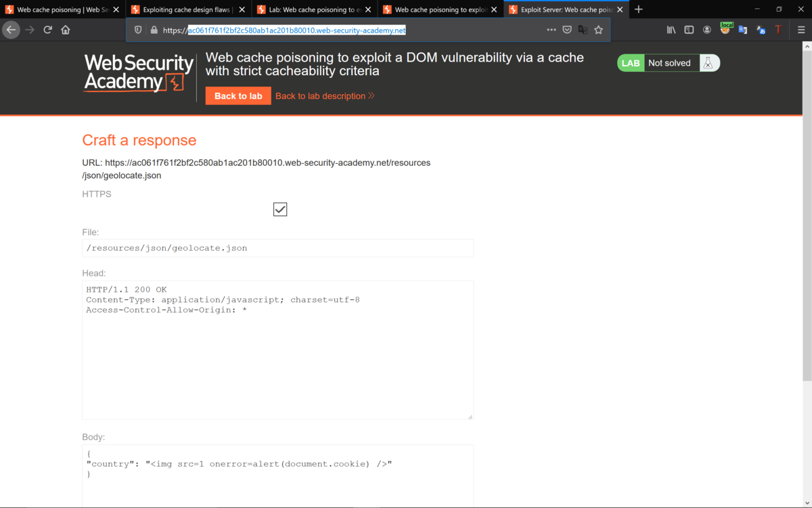Screen dimensions: 812x508
Task: Click the browser address bar URL
Action: tap(296, 30)
